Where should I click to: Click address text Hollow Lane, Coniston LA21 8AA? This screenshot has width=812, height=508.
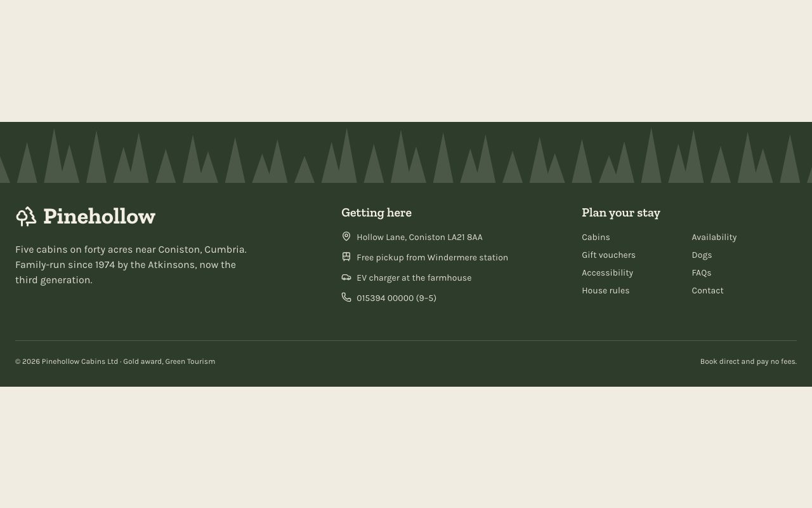coord(419,237)
